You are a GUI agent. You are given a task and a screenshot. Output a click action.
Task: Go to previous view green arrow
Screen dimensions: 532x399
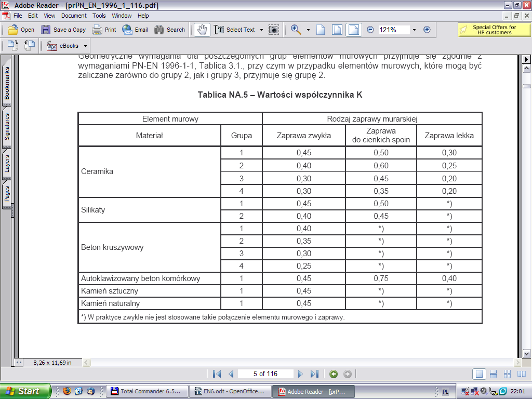pyautogui.click(x=334, y=374)
